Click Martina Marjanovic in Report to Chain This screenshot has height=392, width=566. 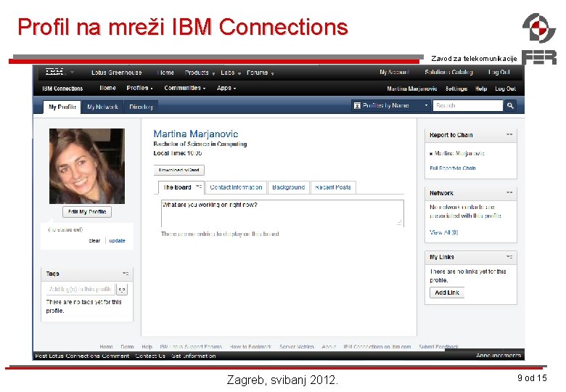[459, 153]
